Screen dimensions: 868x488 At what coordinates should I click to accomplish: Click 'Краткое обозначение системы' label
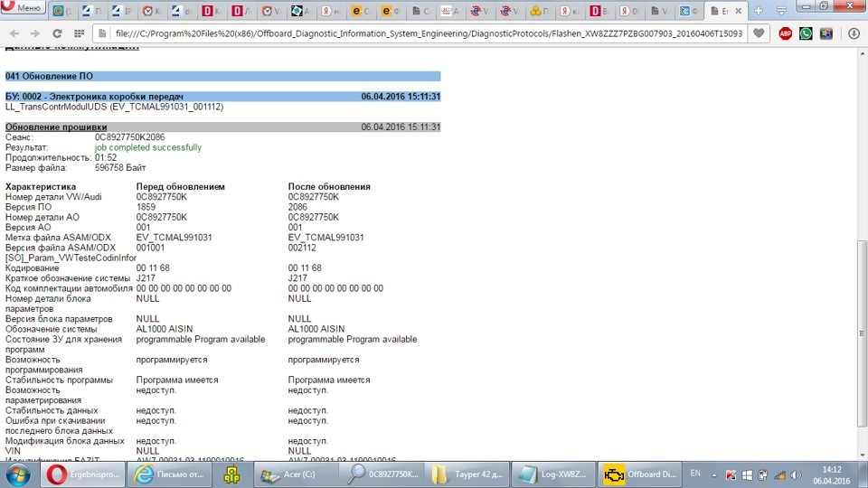click(x=68, y=278)
